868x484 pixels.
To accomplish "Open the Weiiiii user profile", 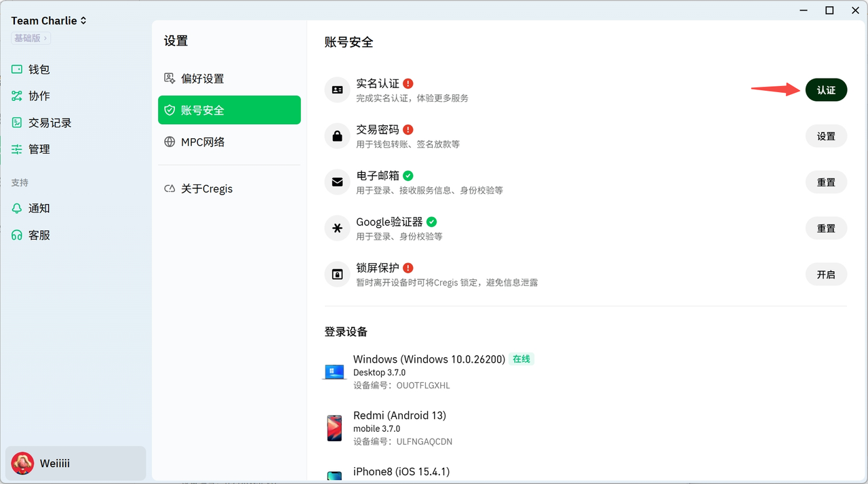I will 54,464.
